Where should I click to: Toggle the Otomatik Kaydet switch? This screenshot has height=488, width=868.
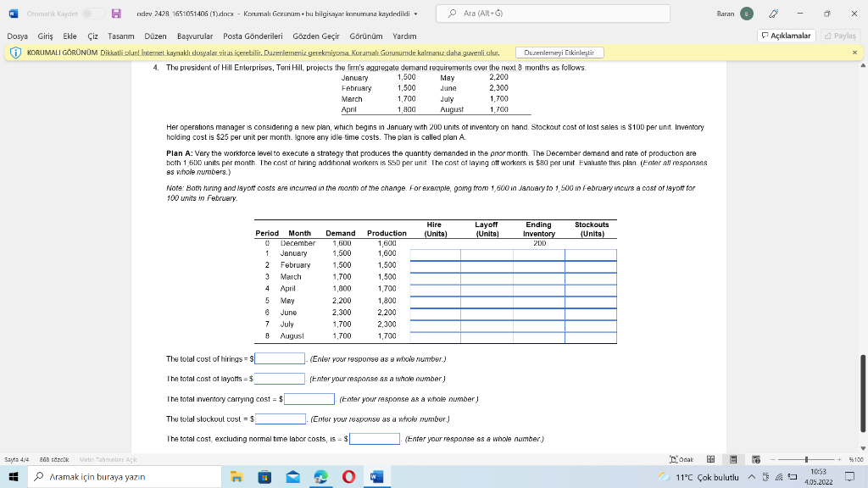pos(93,14)
